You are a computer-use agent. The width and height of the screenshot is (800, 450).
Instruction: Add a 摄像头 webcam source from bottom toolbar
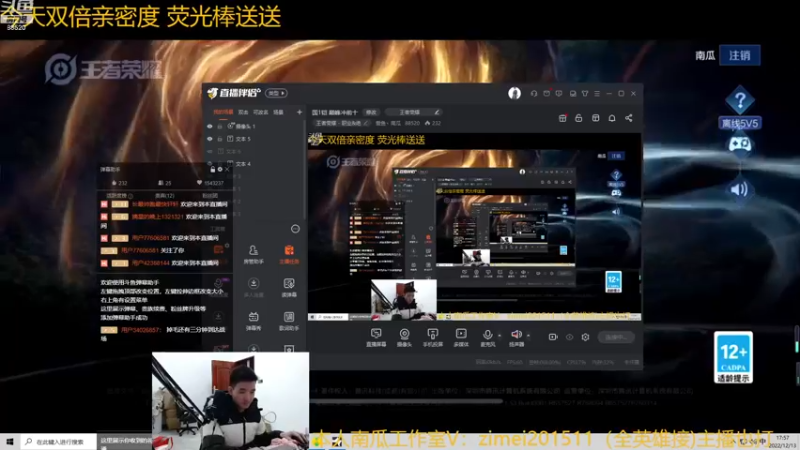404,337
